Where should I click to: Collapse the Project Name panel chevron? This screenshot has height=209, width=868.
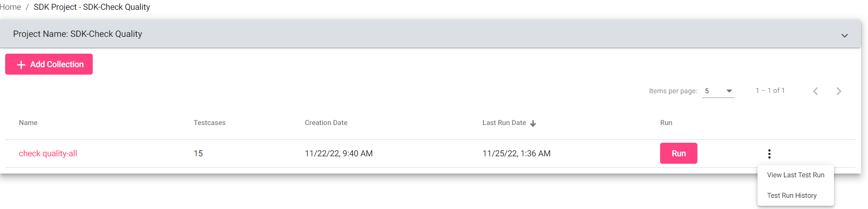tap(844, 36)
